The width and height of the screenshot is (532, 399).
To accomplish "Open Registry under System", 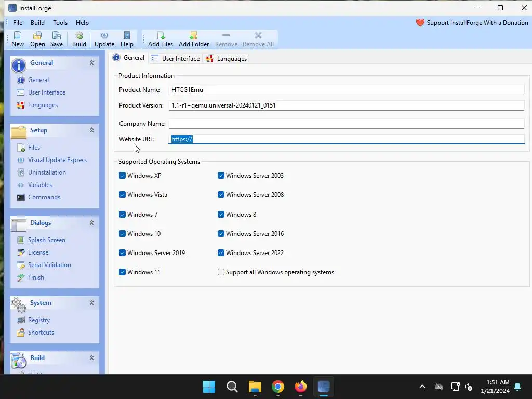I will [34, 320].
